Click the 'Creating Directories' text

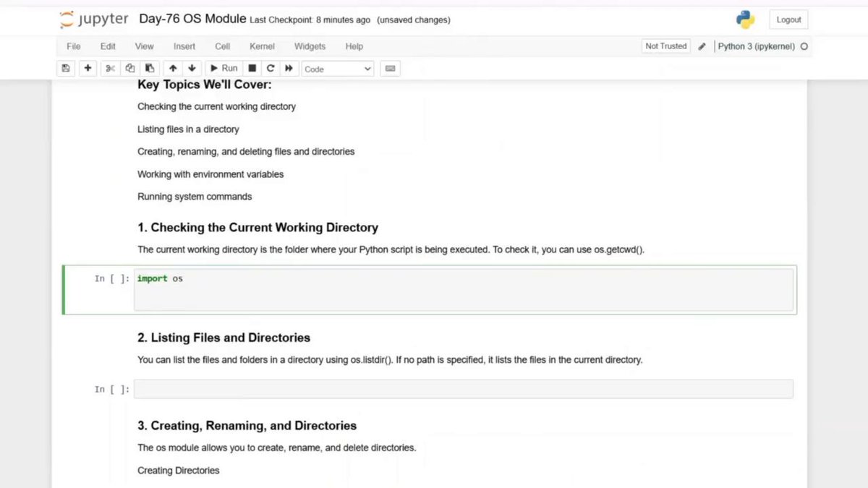(x=178, y=471)
